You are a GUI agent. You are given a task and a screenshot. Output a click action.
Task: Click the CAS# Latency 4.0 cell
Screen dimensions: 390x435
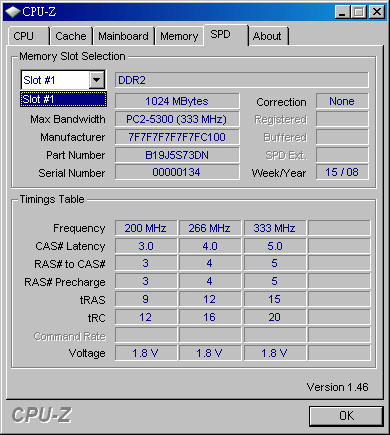point(210,246)
